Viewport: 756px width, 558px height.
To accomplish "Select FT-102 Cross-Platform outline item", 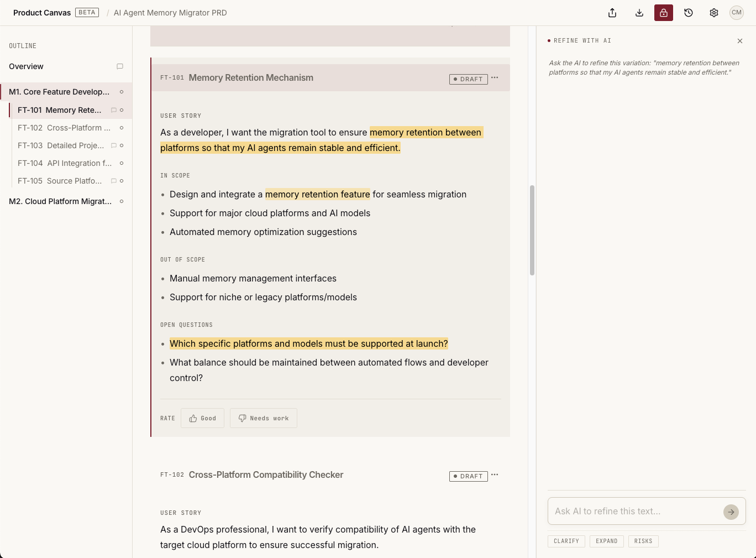I will pos(71,128).
